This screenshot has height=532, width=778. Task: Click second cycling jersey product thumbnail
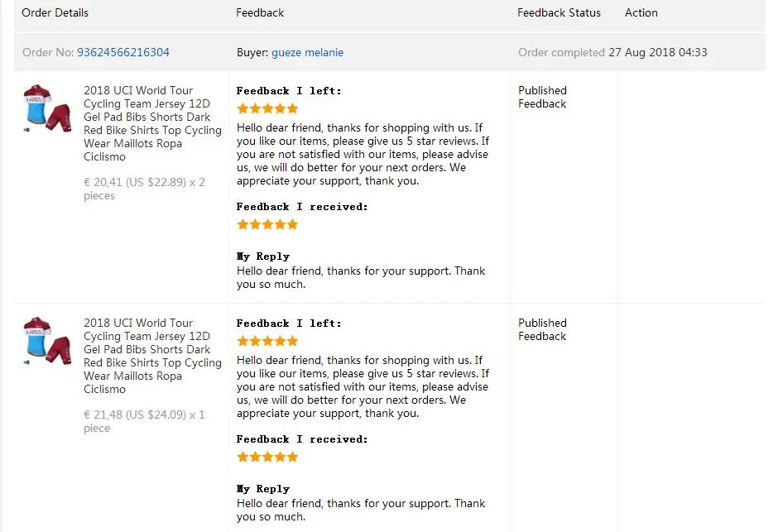tap(48, 341)
